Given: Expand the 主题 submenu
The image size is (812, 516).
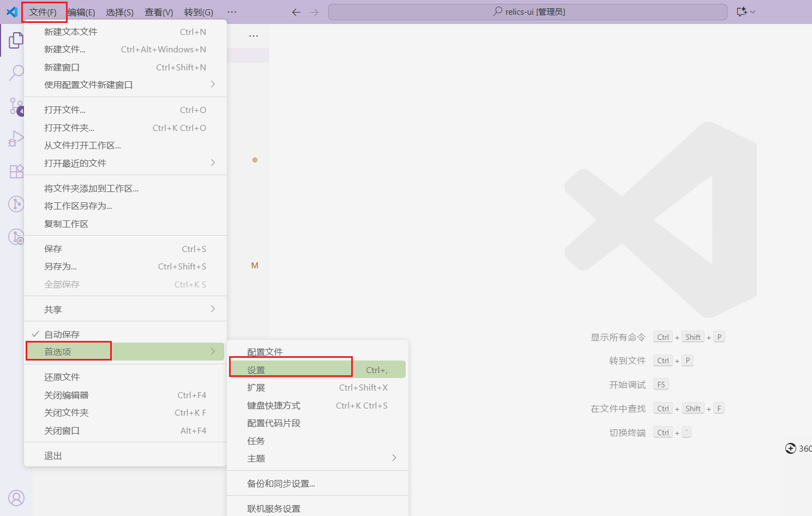Looking at the screenshot, I should click(x=317, y=458).
